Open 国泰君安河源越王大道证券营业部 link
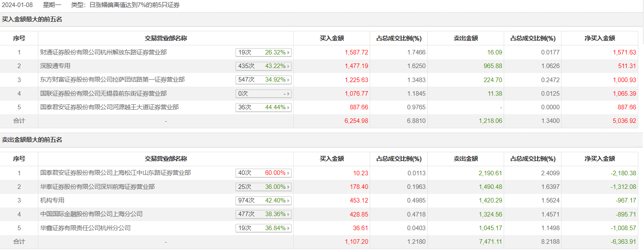The image size is (644, 252). [x=109, y=107]
